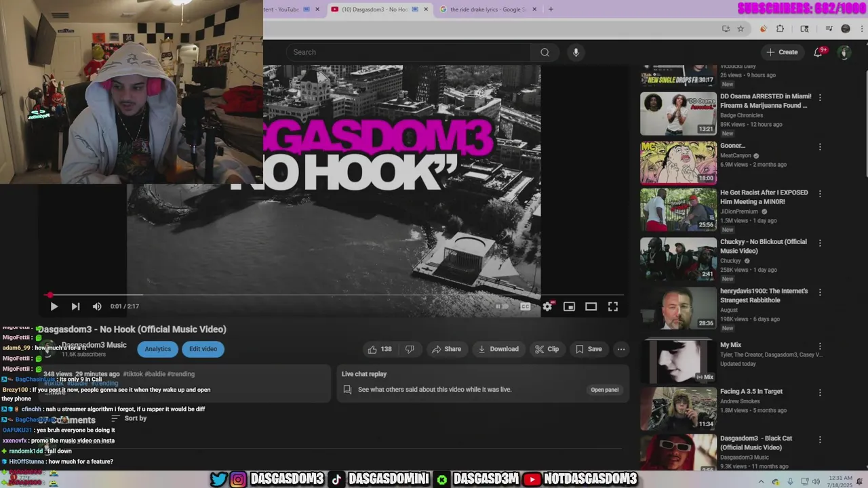Open options for henrydavis1900 video
Viewport: 868px width, 488px height.
(x=820, y=293)
